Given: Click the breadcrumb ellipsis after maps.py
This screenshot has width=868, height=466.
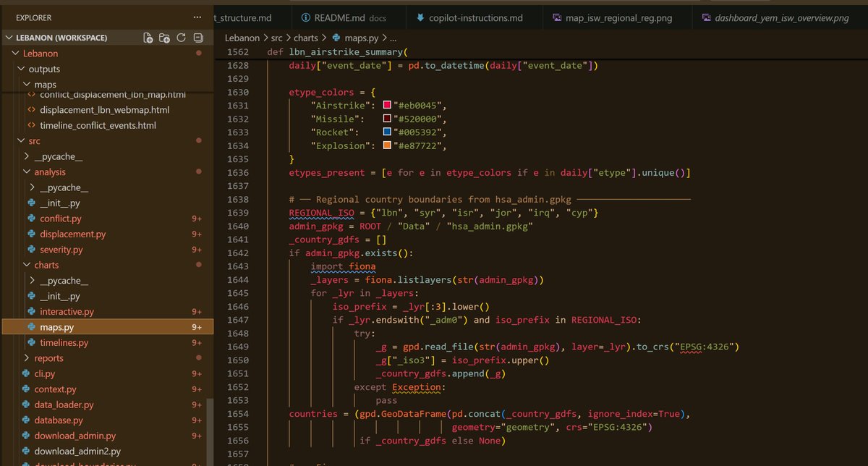Looking at the screenshot, I should [x=393, y=38].
